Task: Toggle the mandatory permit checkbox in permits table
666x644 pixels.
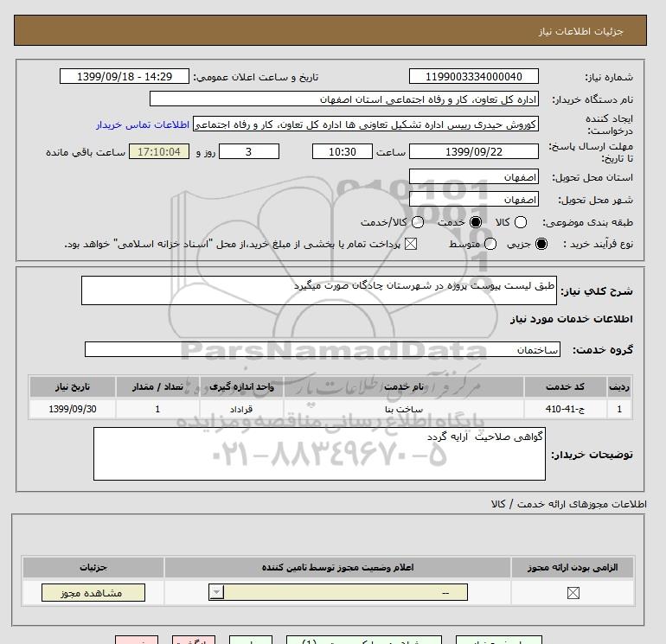Action: point(573,593)
